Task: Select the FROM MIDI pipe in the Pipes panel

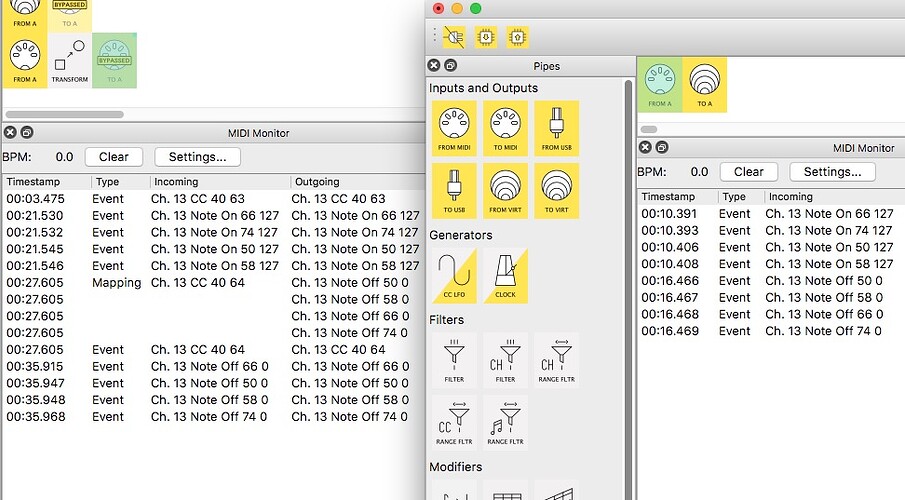Action: pos(454,128)
